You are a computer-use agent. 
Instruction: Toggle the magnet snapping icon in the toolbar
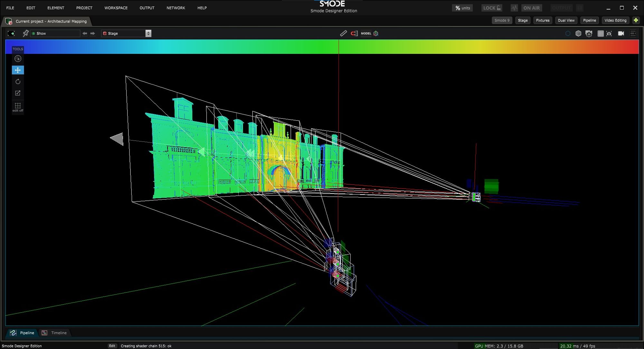tap(354, 33)
